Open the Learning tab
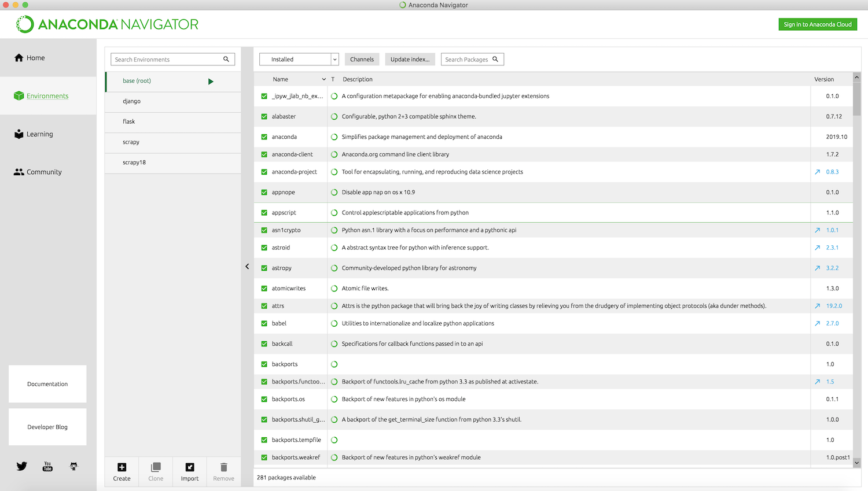The height and width of the screenshot is (491, 868). (x=48, y=134)
